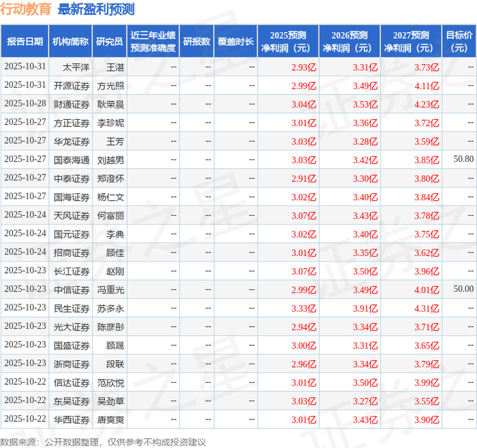Click the 2026预测净利润 column header
This screenshot has height=448, width=477.
click(350, 42)
